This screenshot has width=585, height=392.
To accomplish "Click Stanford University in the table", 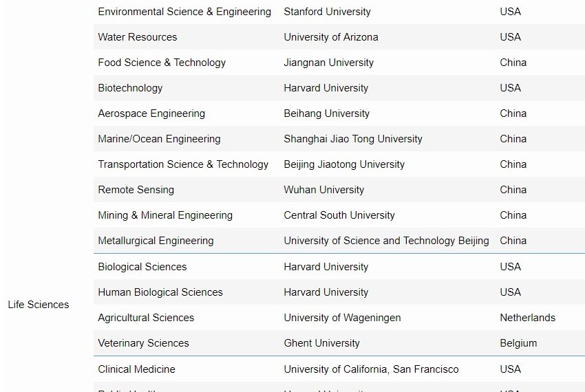I will pyautogui.click(x=327, y=12).
